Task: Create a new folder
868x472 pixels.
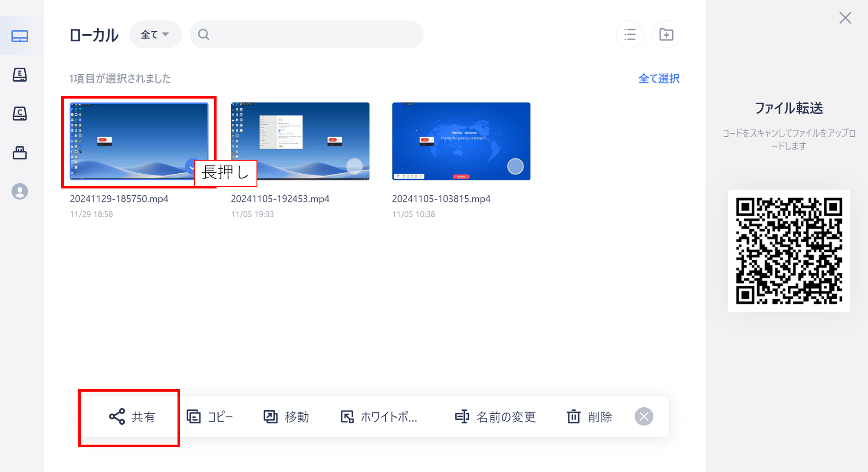Action: (x=666, y=34)
